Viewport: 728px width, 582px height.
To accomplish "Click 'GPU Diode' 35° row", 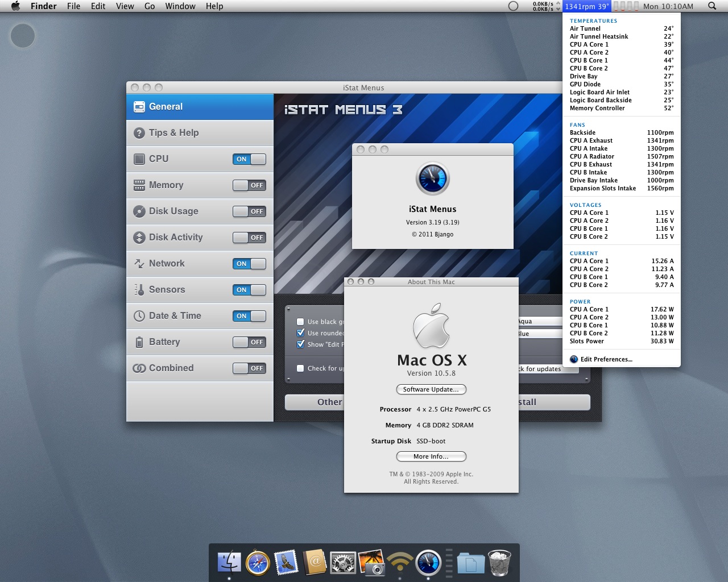I will click(622, 84).
